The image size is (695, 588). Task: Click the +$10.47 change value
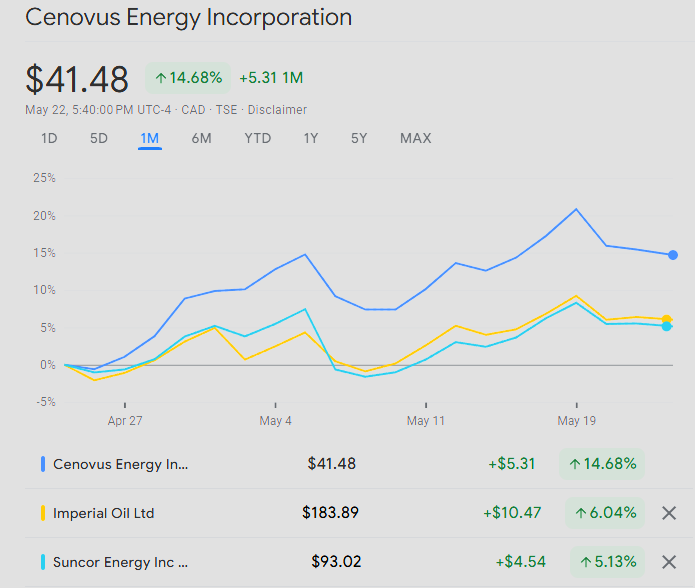tap(512, 513)
